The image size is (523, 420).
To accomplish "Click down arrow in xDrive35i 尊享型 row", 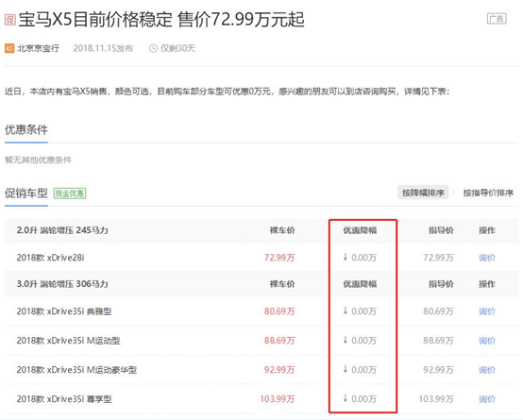I will pyautogui.click(x=346, y=398).
